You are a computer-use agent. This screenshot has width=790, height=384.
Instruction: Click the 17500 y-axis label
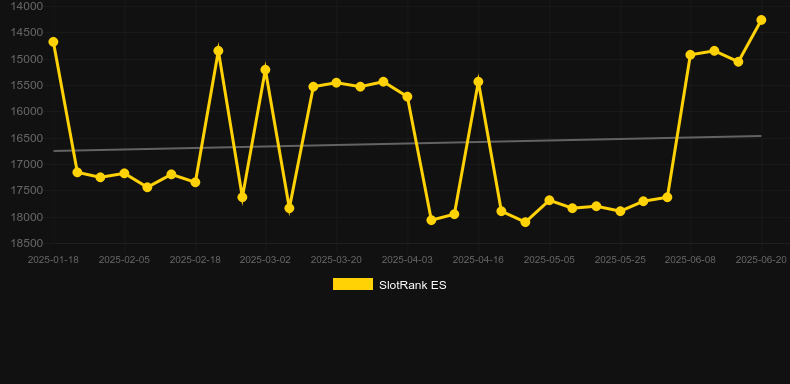[27, 190]
